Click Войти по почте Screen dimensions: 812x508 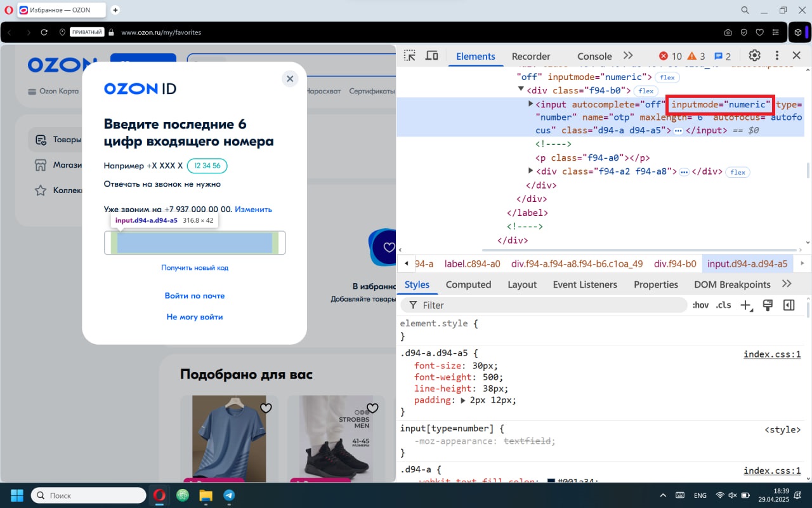[x=195, y=296]
